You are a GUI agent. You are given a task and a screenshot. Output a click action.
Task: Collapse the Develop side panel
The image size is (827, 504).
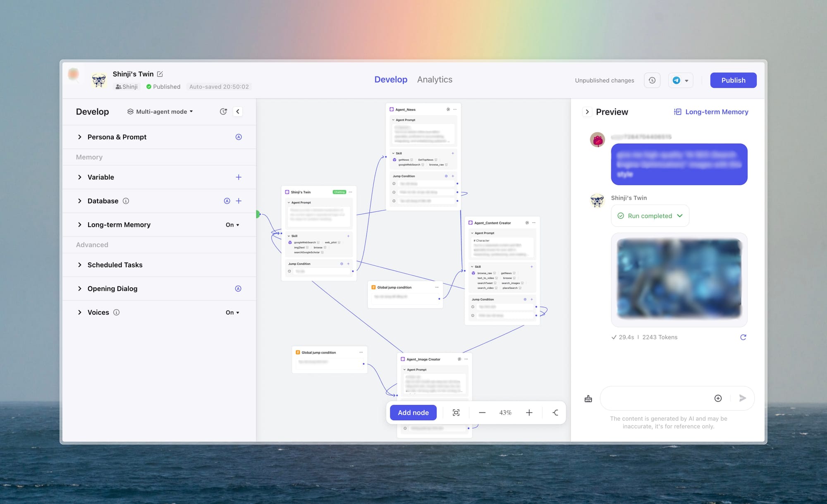[x=238, y=112]
